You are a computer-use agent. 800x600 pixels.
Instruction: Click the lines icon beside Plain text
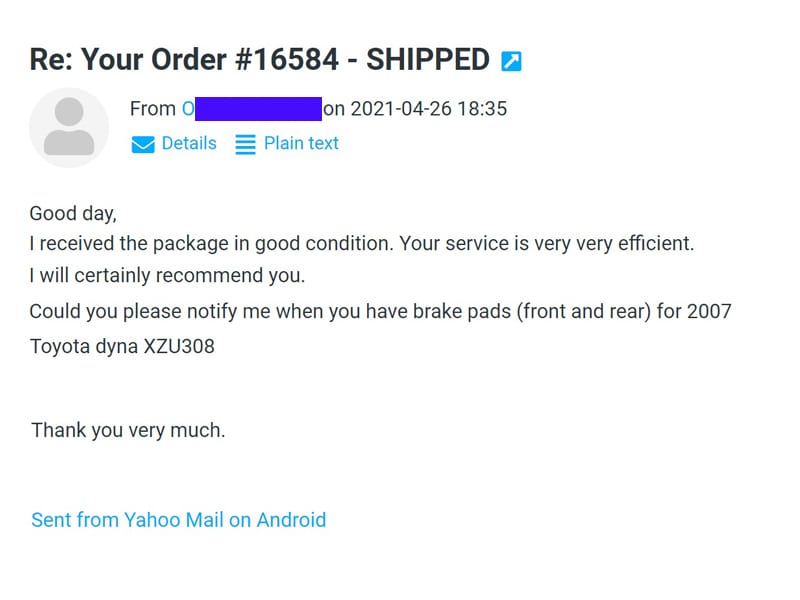click(245, 144)
